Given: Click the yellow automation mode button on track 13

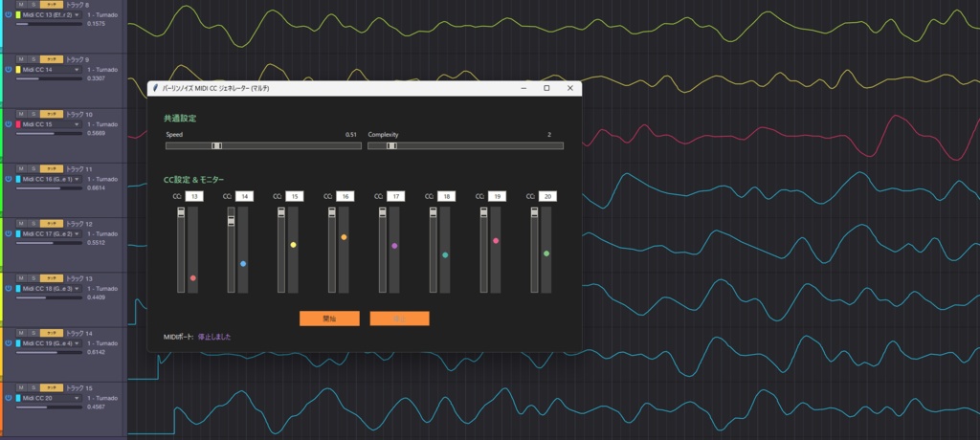Looking at the screenshot, I should tap(52, 278).
